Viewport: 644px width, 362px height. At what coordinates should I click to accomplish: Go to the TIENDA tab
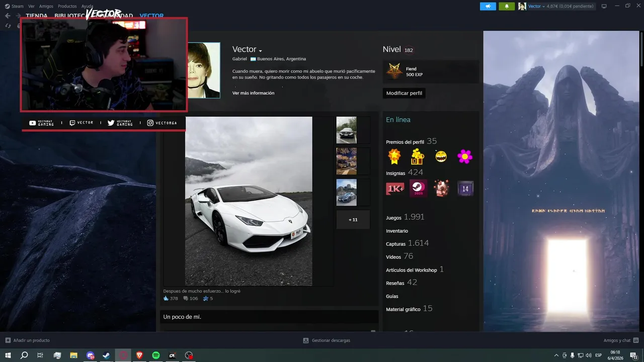tap(37, 16)
